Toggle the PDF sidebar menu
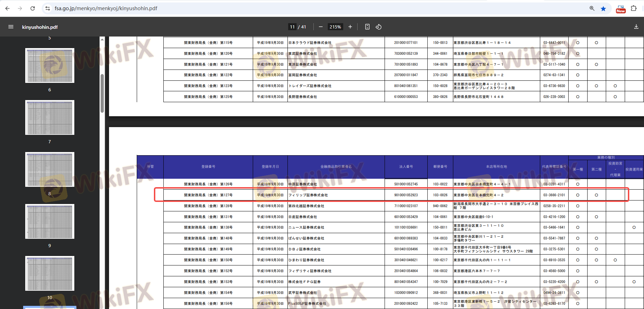The height and width of the screenshot is (309, 644). pos(11,27)
